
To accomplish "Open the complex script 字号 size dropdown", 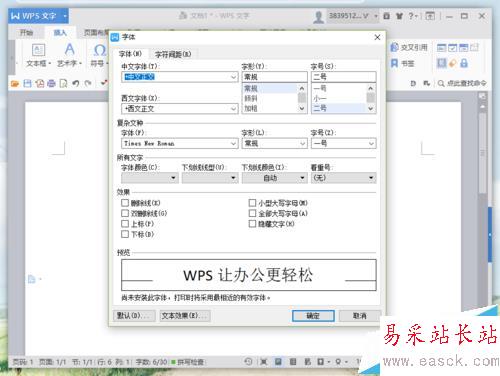I will click(x=371, y=144).
